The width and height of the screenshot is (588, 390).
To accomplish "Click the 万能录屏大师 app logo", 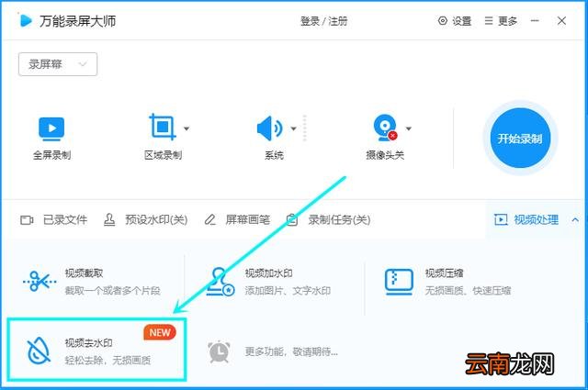I will [x=26, y=20].
